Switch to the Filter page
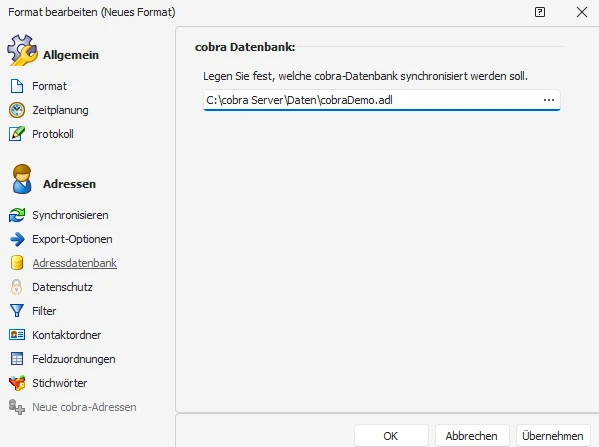Image resolution: width=599 pixels, height=447 pixels. click(x=44, y=311)
